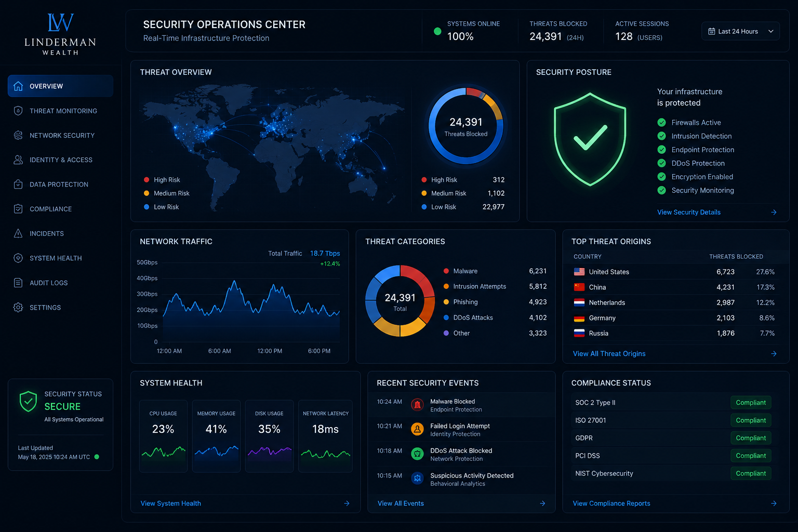Click the green Systems Online status dot
The width and height of the screenshot is (798, 532).
pos(437,31)
